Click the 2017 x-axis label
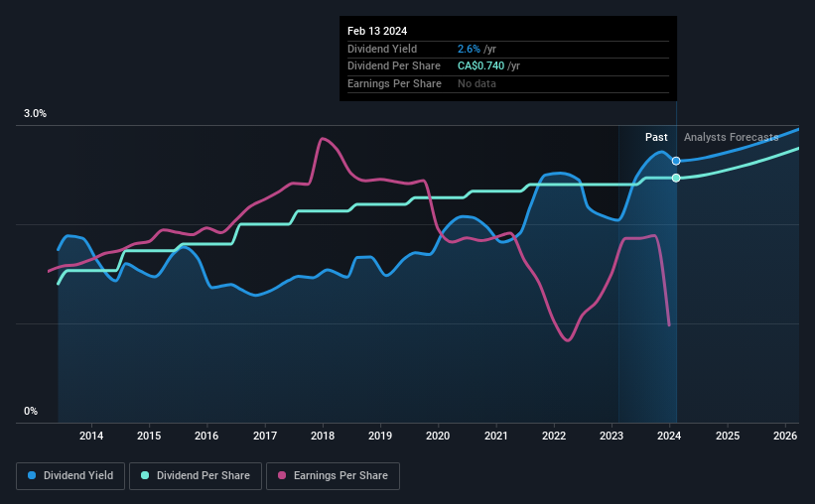 coord(265,436)
